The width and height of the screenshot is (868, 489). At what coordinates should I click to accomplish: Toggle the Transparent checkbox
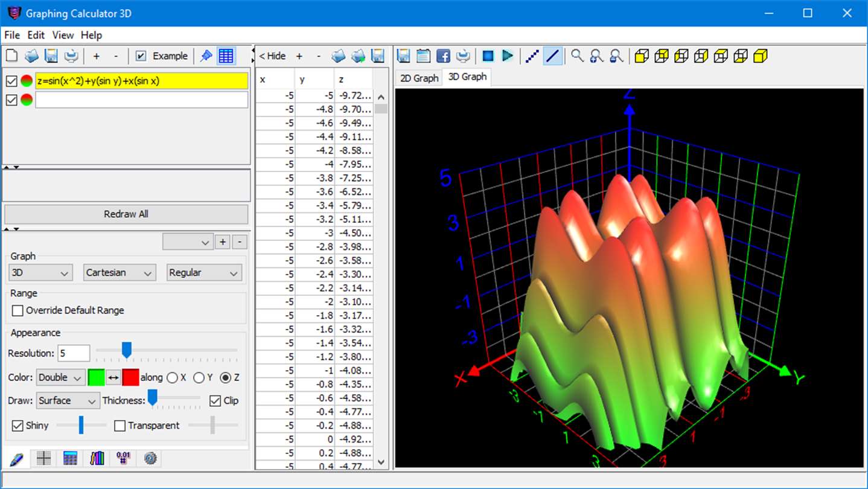[120, 426]
